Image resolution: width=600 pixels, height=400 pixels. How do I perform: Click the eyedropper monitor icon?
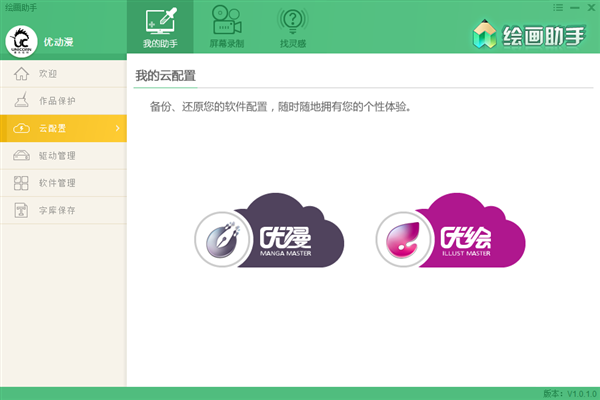pyautogui.click(x=161, y=21)
